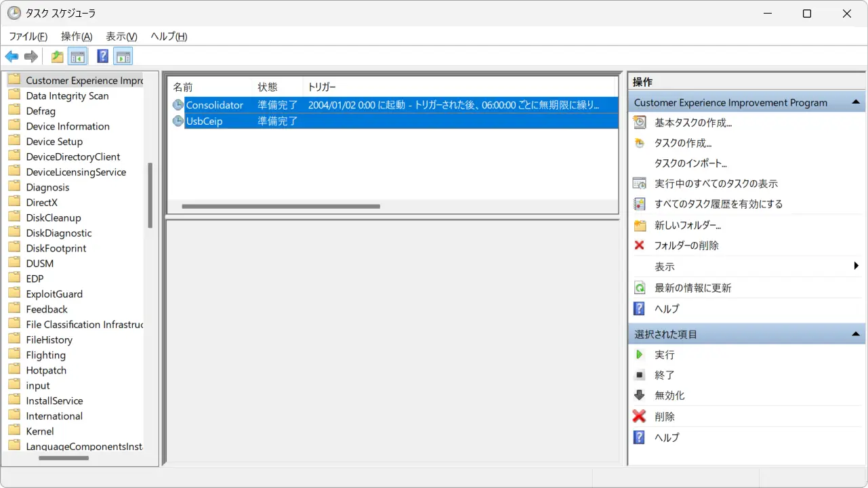This screenshot has height=488, width=868.
Task: Click the 基本タスクの作成 wizard icon
Action: [x=640, y=122]
